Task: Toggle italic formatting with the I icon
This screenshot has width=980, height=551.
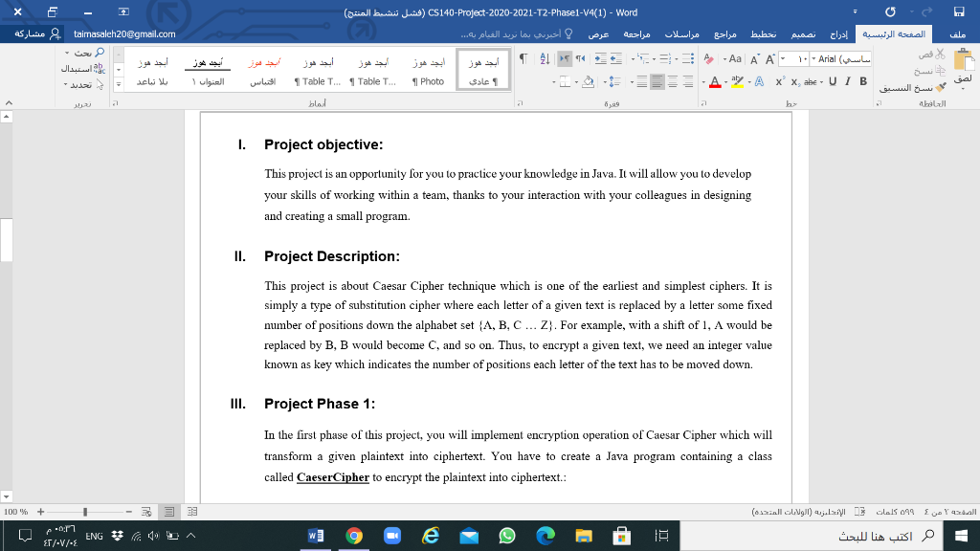Action: click(848, 80)
